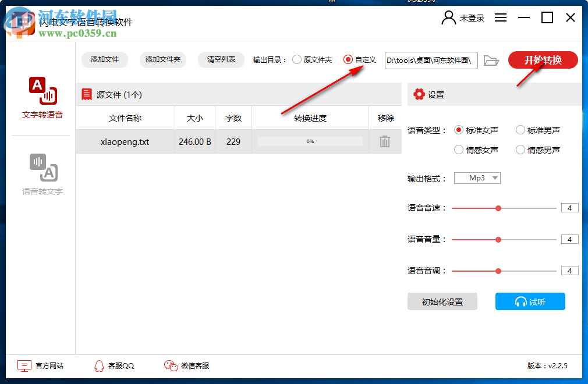Click the 229 word count cell
The width and height of the screenshot is (588, 384).
pos(233,141)
